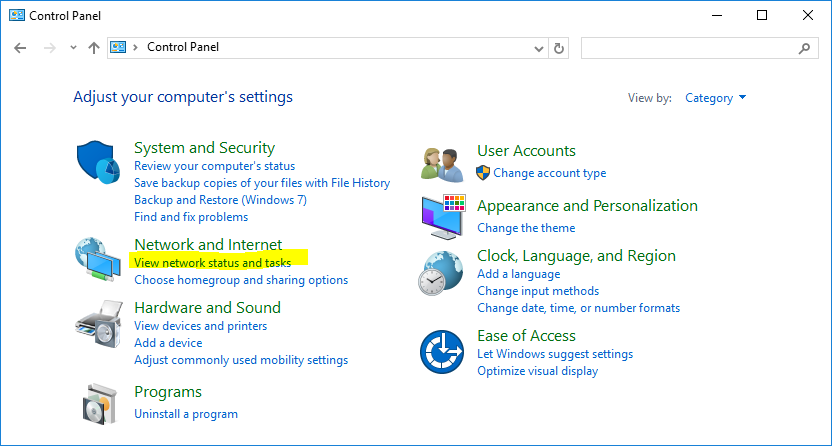Screen dimensions: 832x446
Task: Click the Appearance and Personalization monitor icon
Action: 444,216
